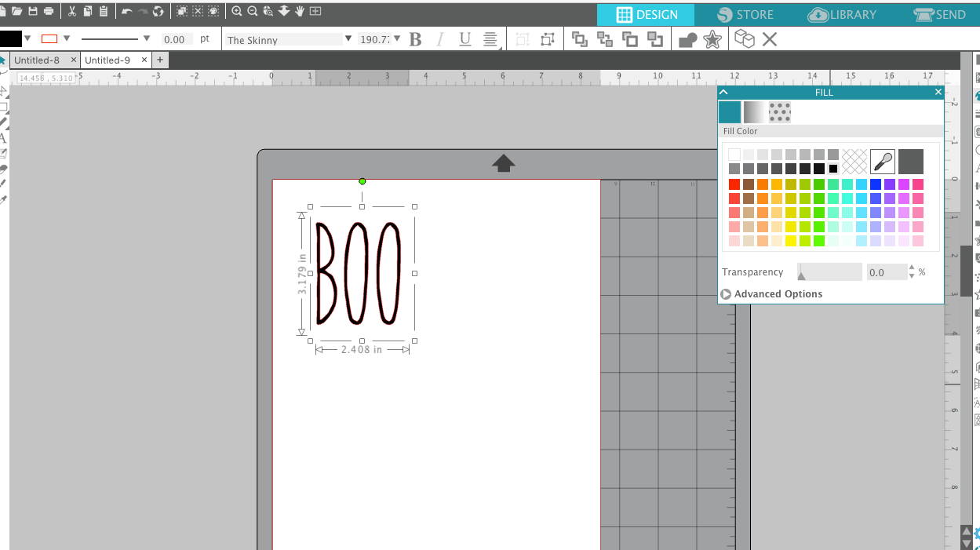This screenshot has height=550, width=980.
Task: Apply italic to the text
Action: pyautogui.click(x=439, y=39)
